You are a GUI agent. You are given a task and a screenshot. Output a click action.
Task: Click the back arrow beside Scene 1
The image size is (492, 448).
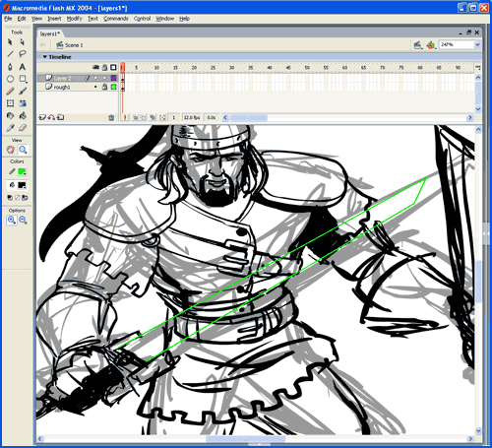click(x=42, y=45)
